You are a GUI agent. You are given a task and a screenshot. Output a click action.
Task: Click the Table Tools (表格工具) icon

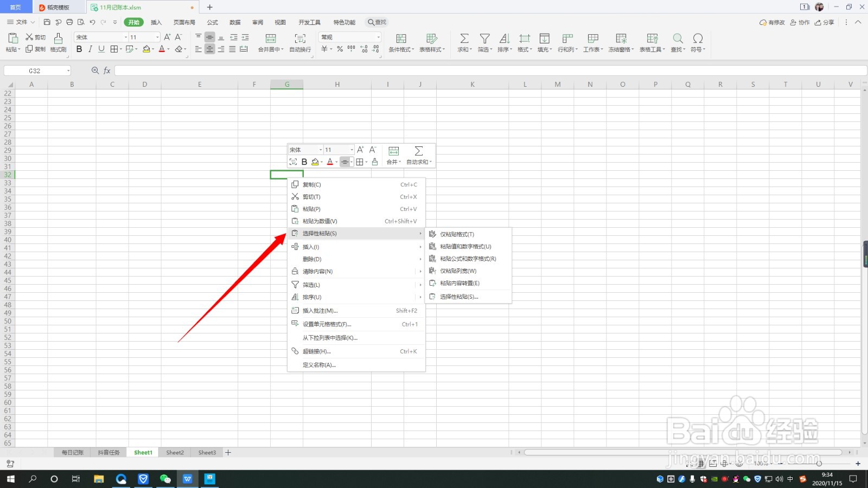click(x=652, y=38)
